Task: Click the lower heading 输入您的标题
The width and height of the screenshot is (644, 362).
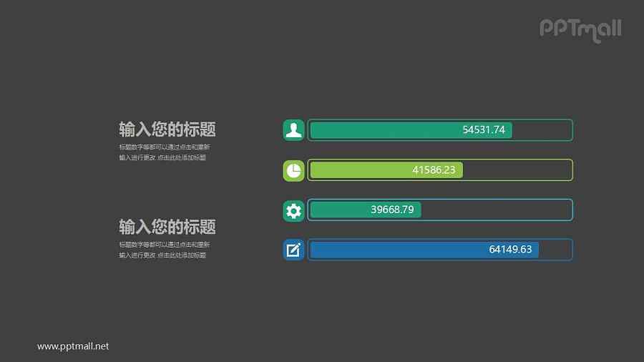Action: (167, 227)
